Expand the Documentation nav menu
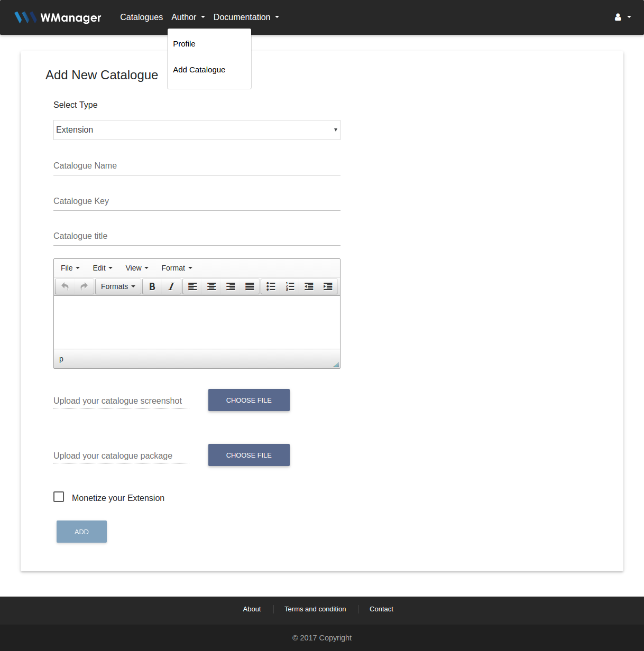 [x=246, y=17]
